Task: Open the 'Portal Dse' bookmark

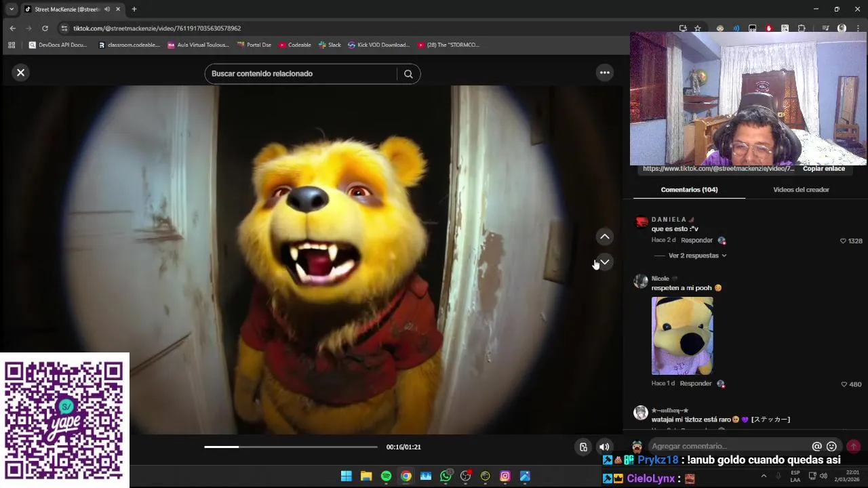Action: (254, 45)
